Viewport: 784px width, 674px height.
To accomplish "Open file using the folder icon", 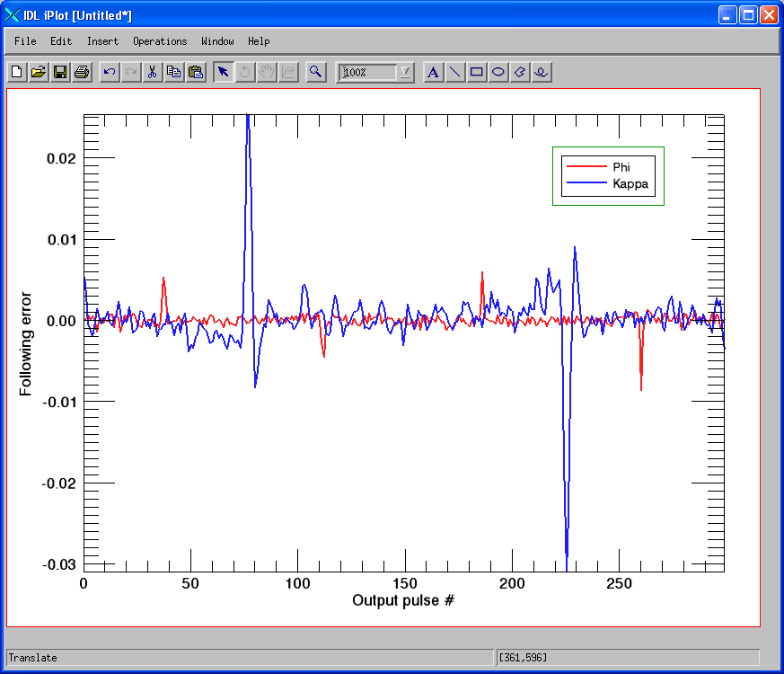I will [x=39, y=72].
